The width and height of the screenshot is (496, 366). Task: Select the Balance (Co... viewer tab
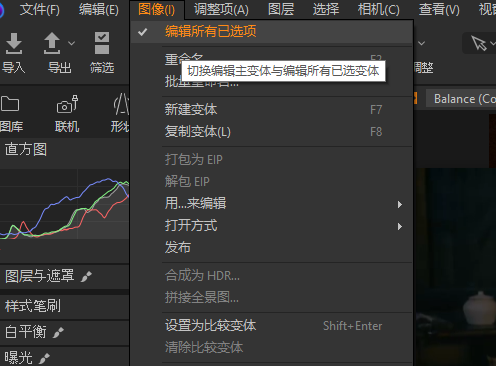[x=461, y=99]
